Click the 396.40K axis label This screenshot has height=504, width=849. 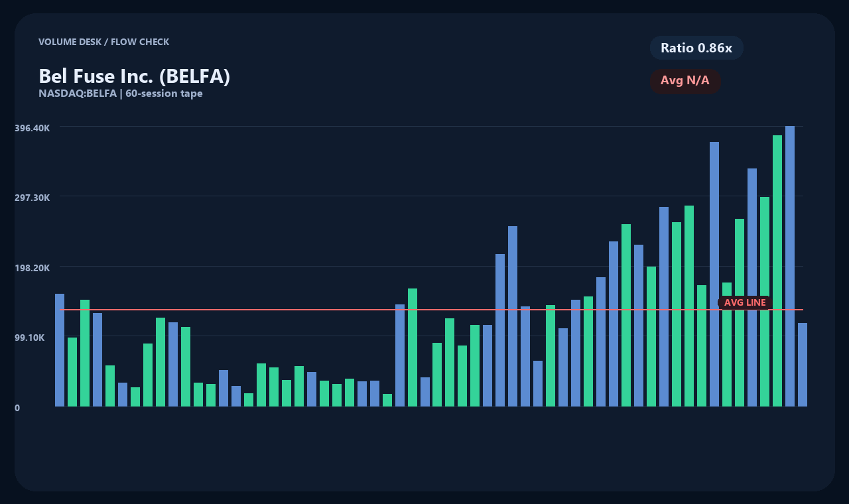pos(33,127)
